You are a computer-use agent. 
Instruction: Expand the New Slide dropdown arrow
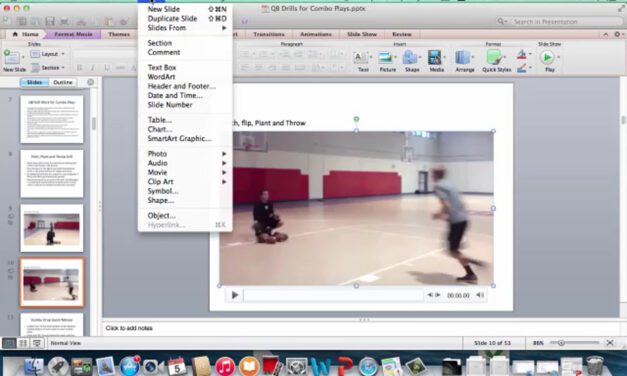pos(23,58)
